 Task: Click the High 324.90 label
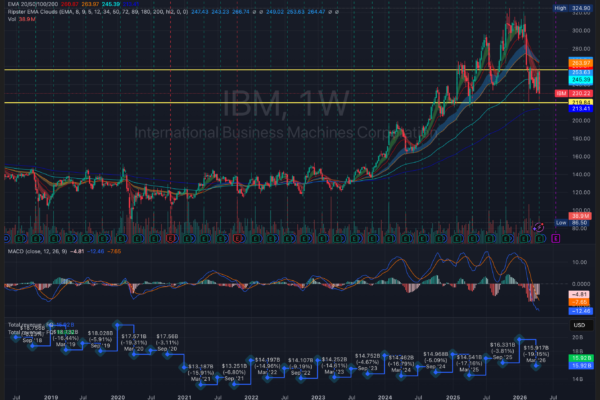click(572, 8)
